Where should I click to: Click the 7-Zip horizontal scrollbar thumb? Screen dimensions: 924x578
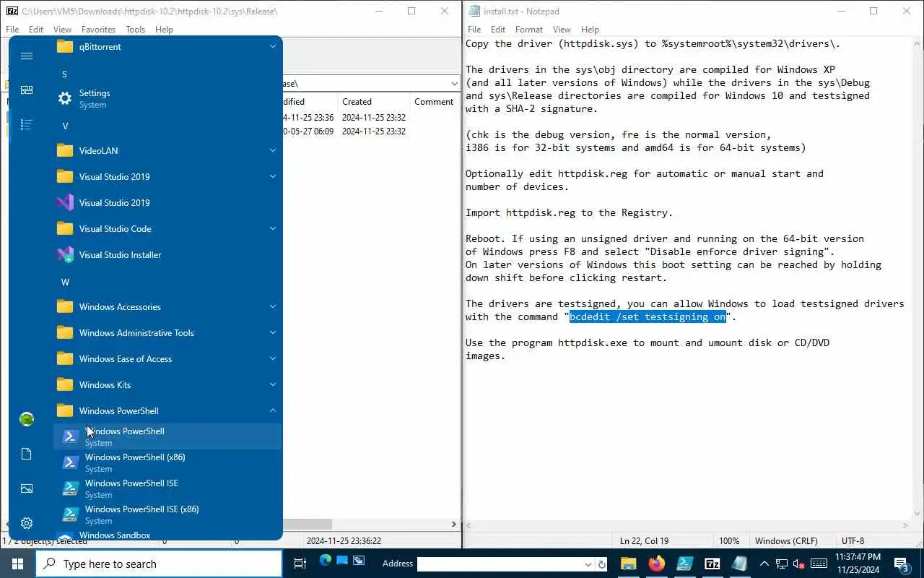(308, 524)
